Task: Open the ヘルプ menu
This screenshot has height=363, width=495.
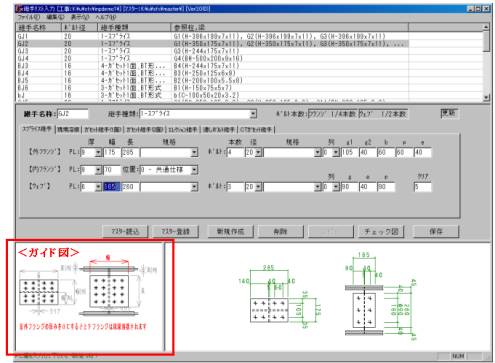Action: coord(106,17)
